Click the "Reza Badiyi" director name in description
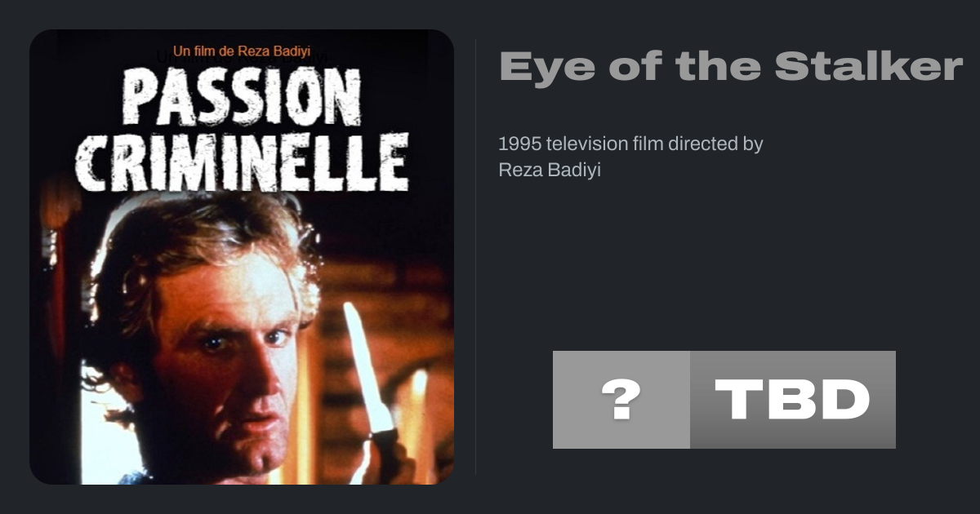 coord(549,171)
